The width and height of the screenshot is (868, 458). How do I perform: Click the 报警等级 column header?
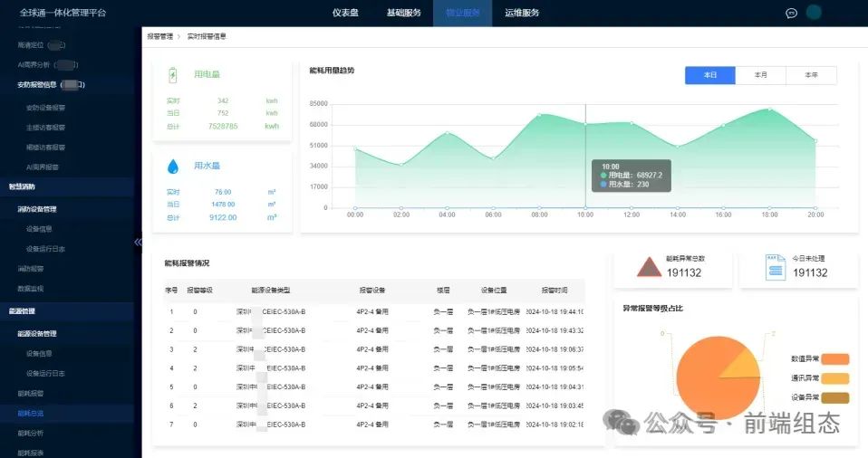pyautogui.click(x=200, y=291)
